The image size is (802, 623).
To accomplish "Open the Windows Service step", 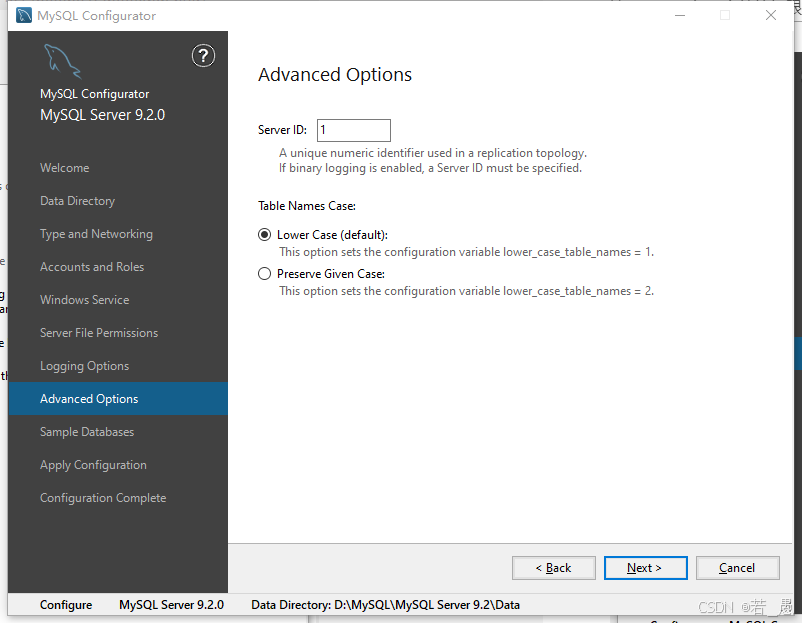I will pyautogui.click(x=84, y=300).
